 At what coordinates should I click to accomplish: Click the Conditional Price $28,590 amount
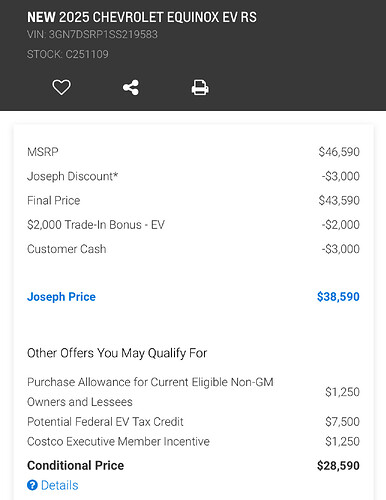[x=338, y=466]
